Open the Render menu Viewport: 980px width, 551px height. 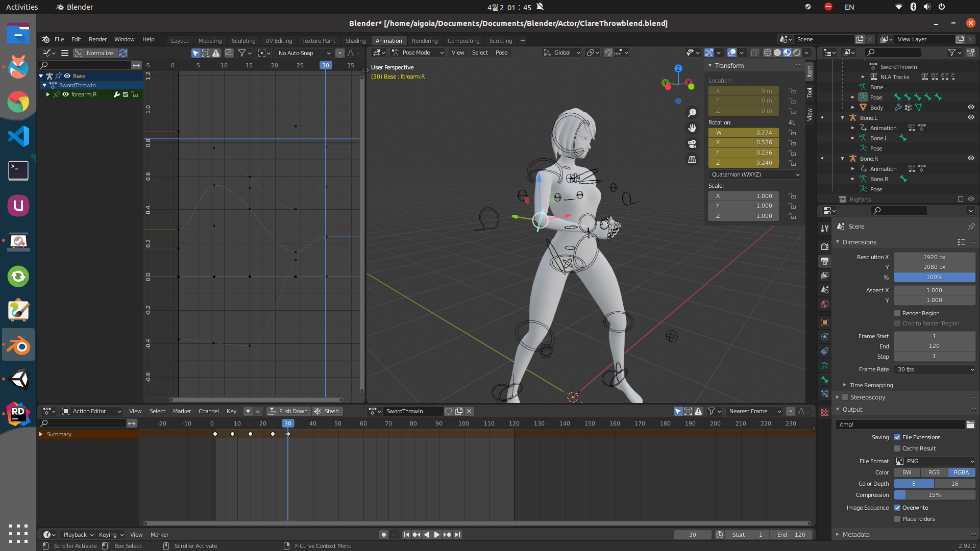pos(97,39)
